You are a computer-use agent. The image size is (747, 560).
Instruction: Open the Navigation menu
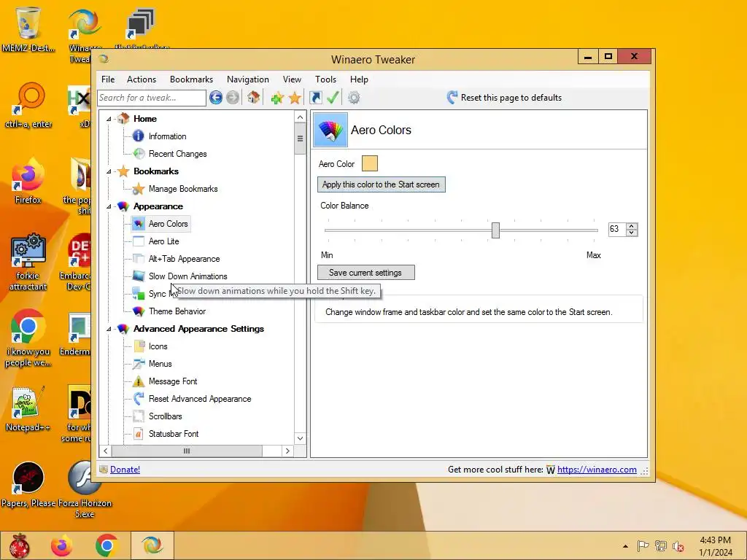pyautogui.click(x=248, y=79)
